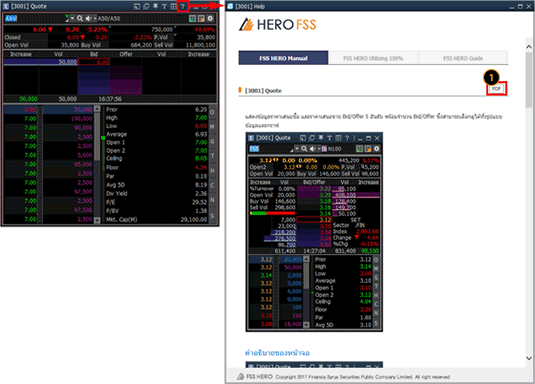The image size is (535, 384).
Task: Click the search magnifier beside the AAV symbol field
Action: [x=80, y=18]
